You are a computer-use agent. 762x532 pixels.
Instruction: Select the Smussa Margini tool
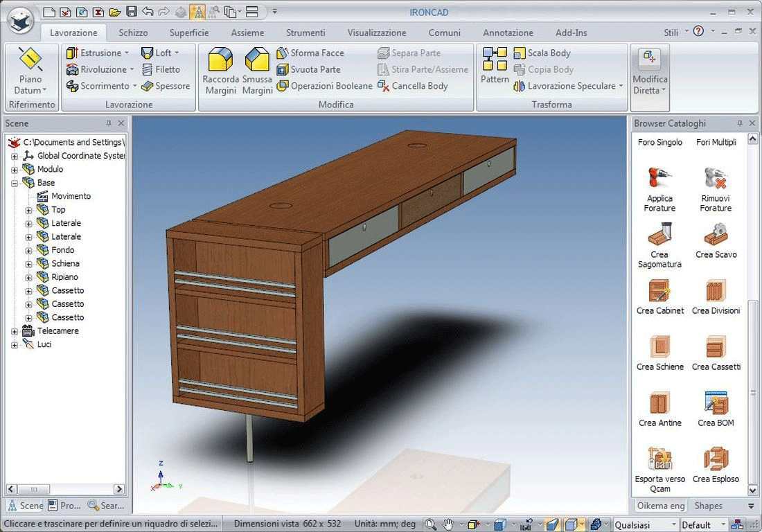257,69
